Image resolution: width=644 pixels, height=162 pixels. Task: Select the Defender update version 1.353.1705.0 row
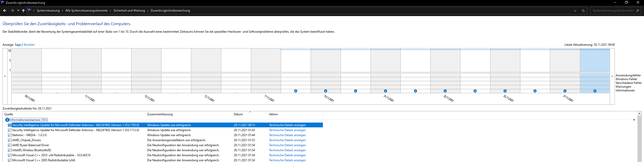(165, 125)
